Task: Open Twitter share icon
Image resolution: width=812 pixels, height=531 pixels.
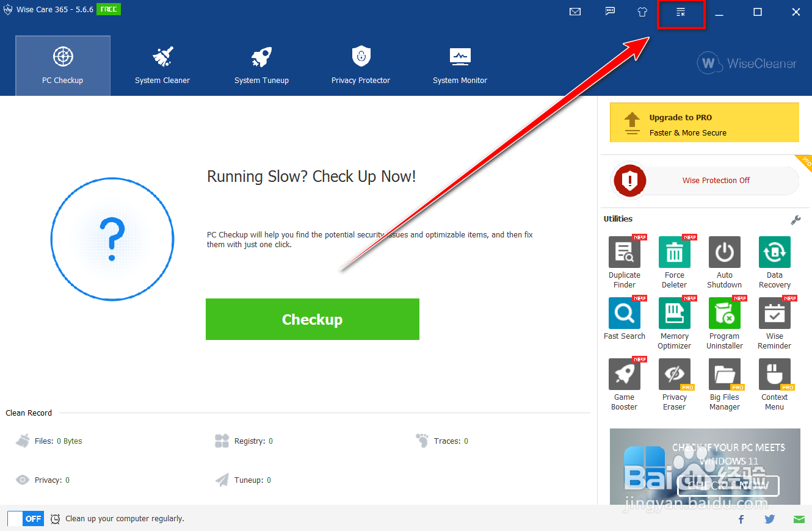Action: pyautogui.click(x=770, y=519)
